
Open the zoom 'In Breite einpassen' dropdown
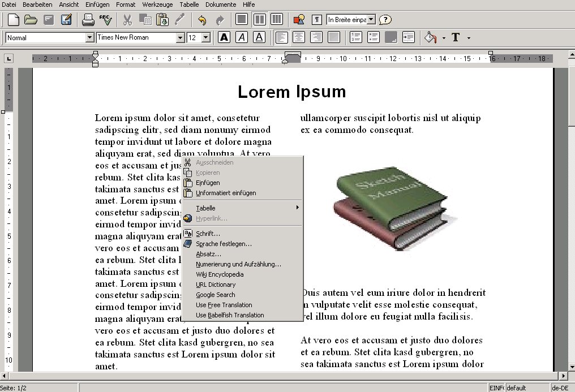(x=371, y=20)
